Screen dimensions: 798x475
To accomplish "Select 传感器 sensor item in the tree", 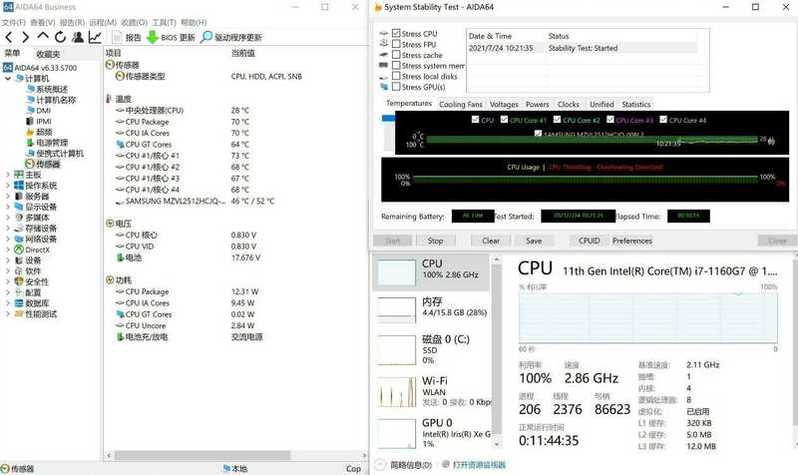I will [43, 164].
